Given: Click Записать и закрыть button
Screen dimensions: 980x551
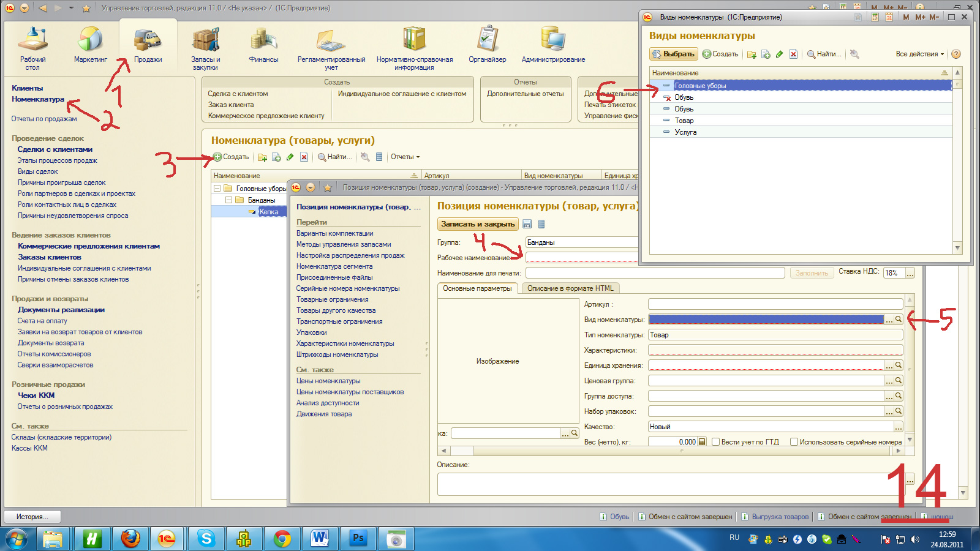Looking at the screenshot, I should [478, 224].
